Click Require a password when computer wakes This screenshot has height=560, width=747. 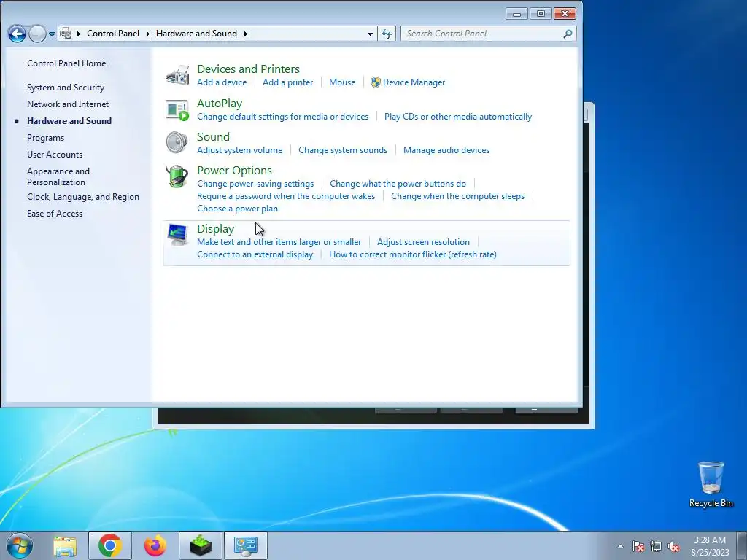[286, 196]
